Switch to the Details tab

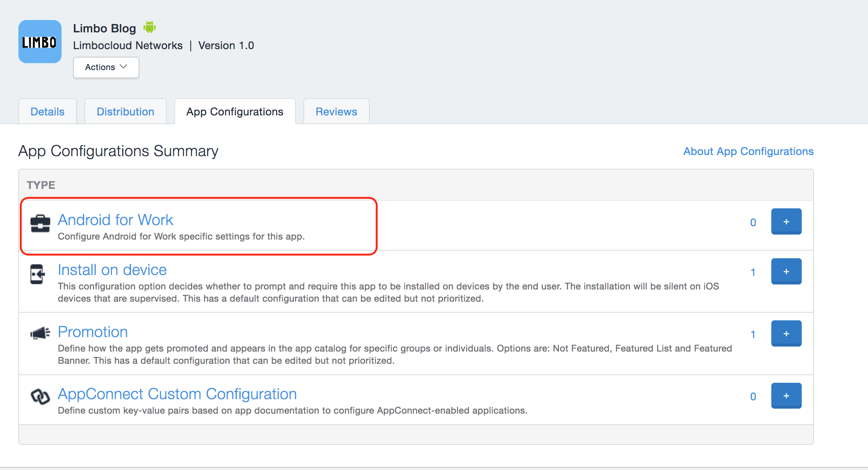point(47,111)
